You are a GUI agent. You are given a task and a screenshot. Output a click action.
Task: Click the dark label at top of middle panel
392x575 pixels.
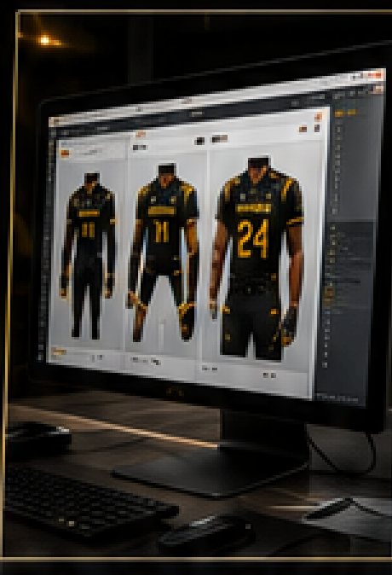click(140, 148)
